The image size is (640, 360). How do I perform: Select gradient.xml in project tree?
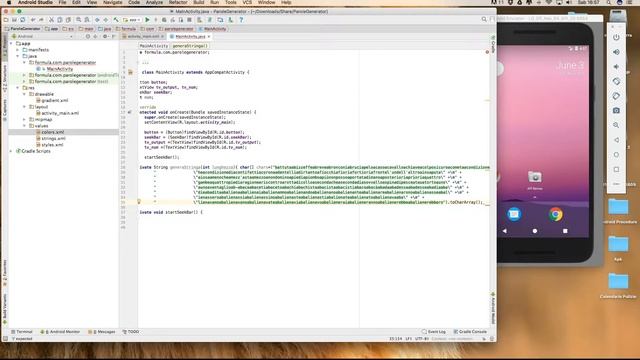(55, 100)
